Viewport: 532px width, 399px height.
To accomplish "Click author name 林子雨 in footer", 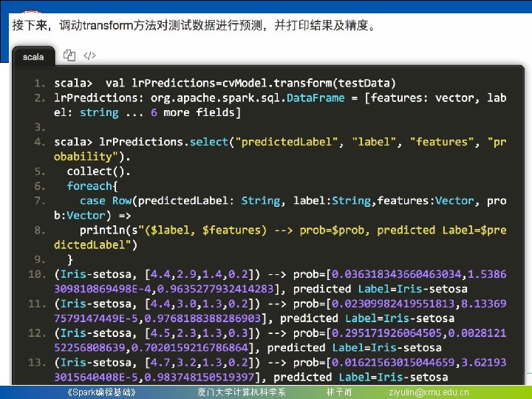I will [339, 392].
